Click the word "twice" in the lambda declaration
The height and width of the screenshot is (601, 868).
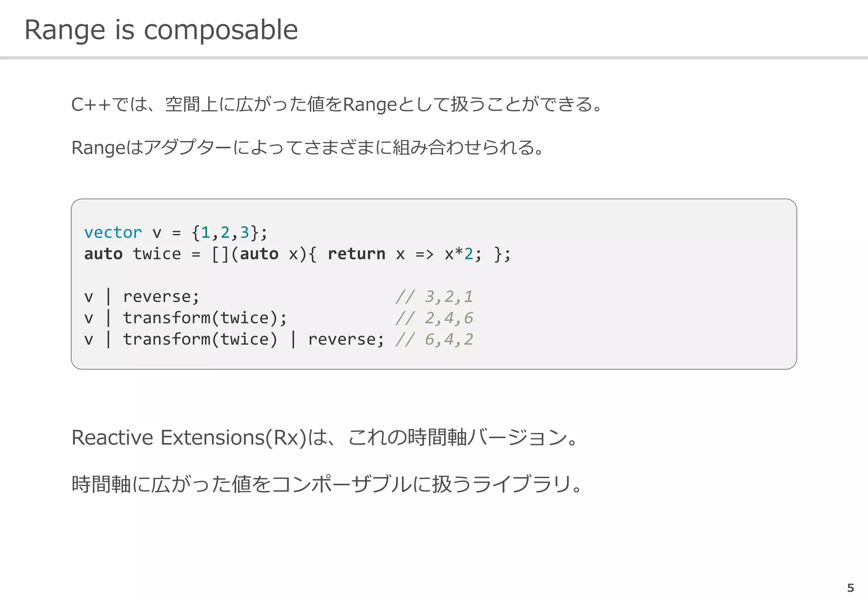pos(157,254)
